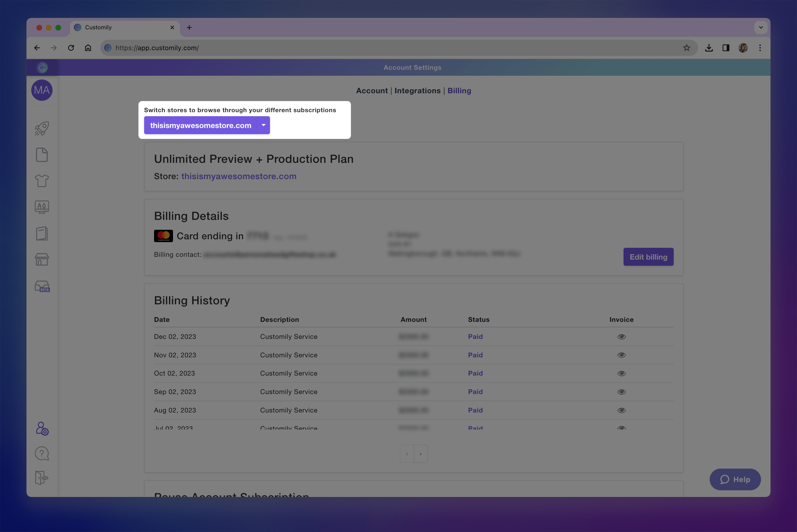Viewport: 797px width, 532px height.
Task: View invoice for Oct 02, 2023
Action: pyautogui.click(x=621, y=373)
